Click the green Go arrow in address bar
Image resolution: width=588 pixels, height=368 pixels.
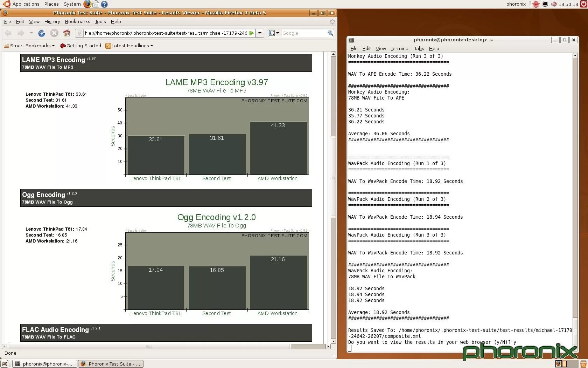251,33
